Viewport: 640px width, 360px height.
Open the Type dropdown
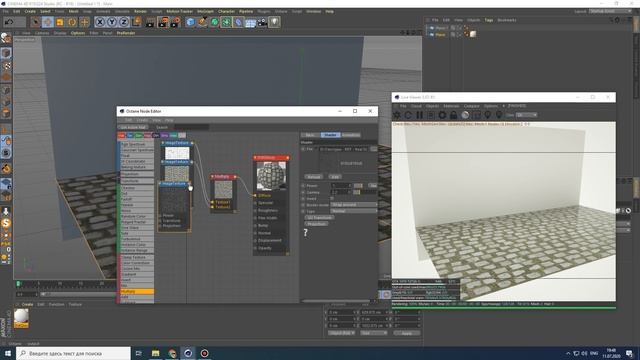coord(354,211)
